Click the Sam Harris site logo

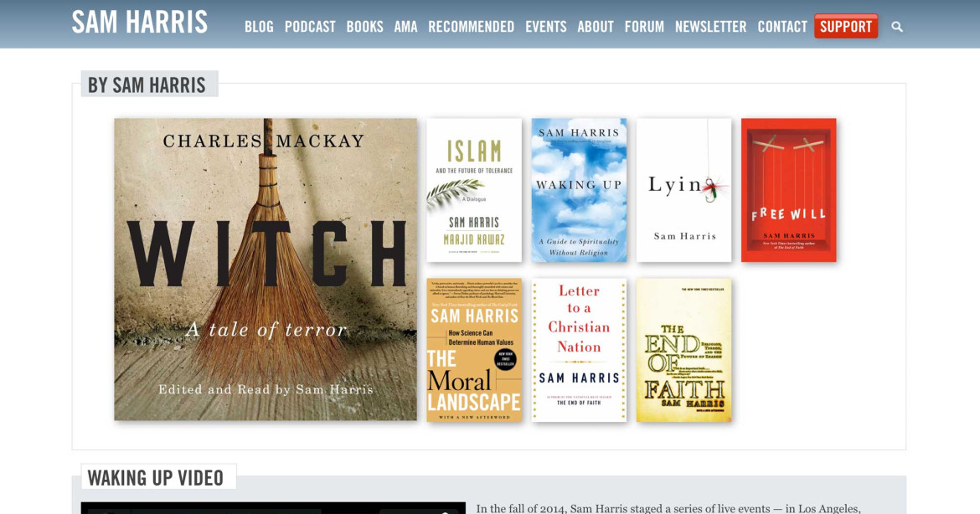coord(139,23)
